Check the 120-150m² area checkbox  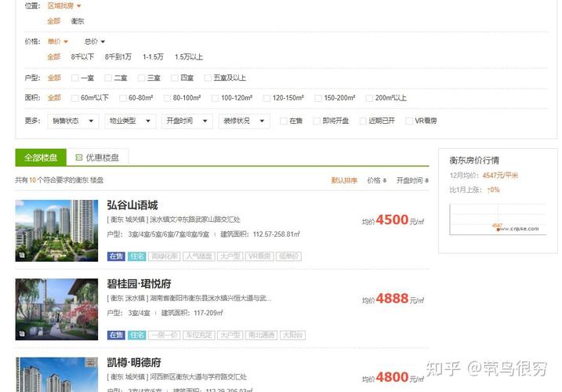point(266,98)
